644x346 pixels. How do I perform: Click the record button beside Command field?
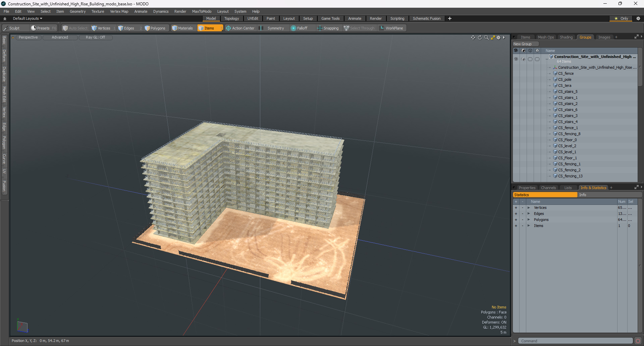[638, 341]
